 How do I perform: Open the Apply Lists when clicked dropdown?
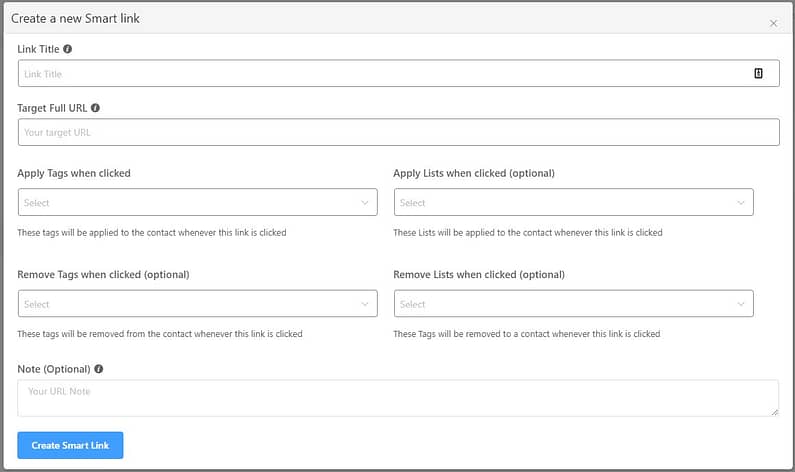point(573,202)
